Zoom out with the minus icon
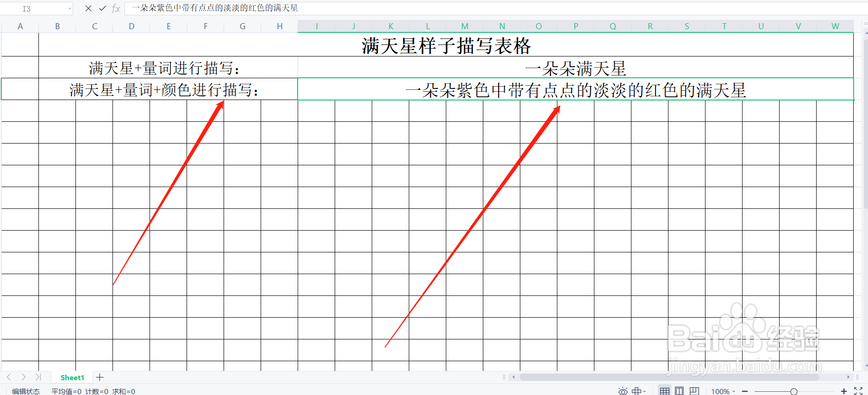868x395 pixels. coord(745,392)
